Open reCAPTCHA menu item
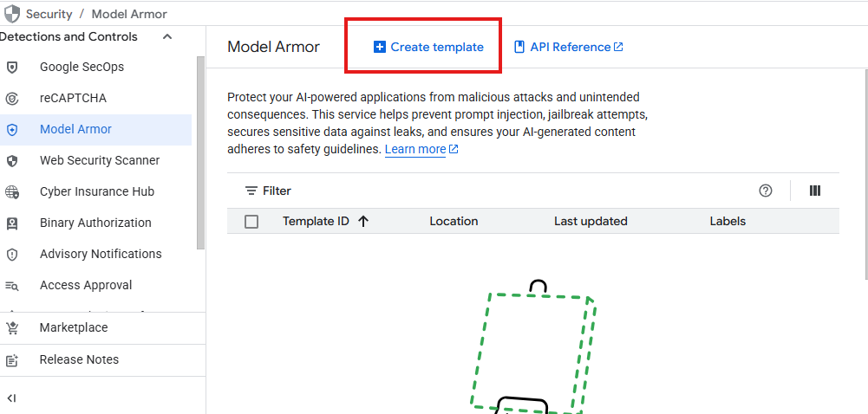 click(95, 99)
